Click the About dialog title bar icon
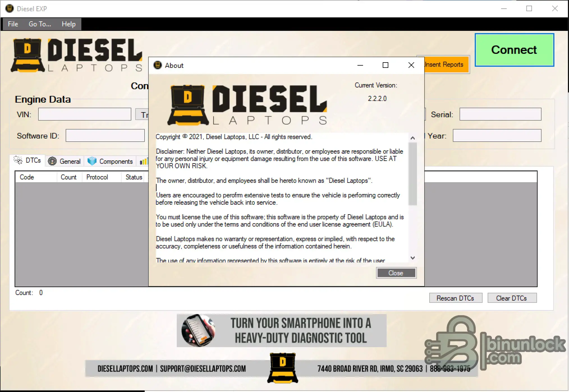Image resolution: width=569 pixels, height=392 pixels. pyautogui.click(x=158, y=65)
